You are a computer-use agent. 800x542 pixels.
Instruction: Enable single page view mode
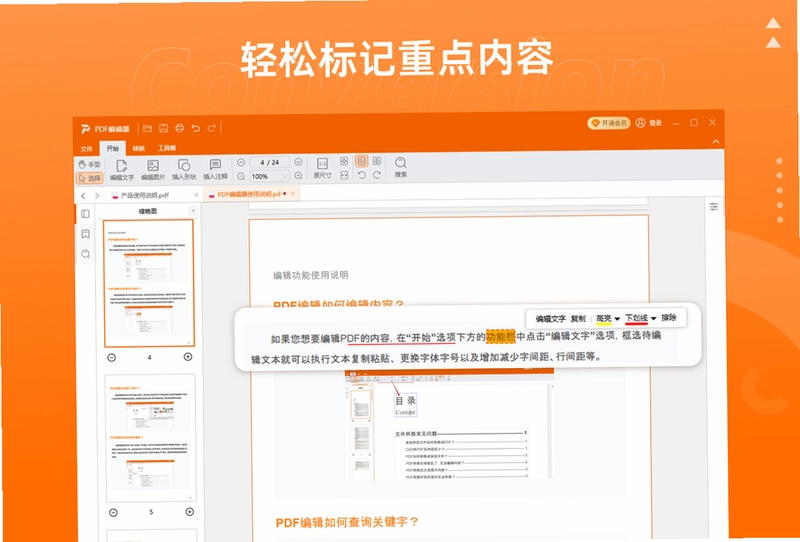pos(361,161)
